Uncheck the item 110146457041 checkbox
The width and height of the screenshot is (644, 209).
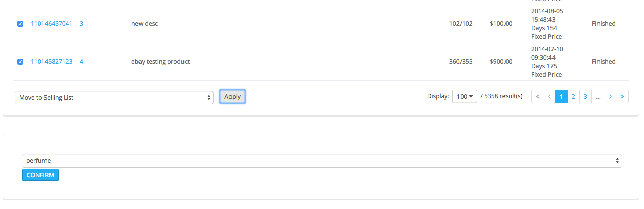[x=20, y=24]
